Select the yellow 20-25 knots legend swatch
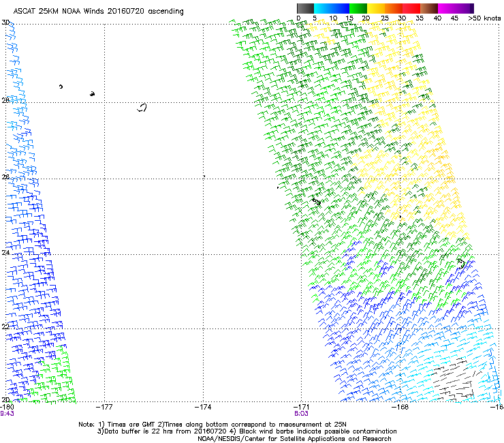Image resolution: width=504 pixels, height=443 pixels. [376, 8]
